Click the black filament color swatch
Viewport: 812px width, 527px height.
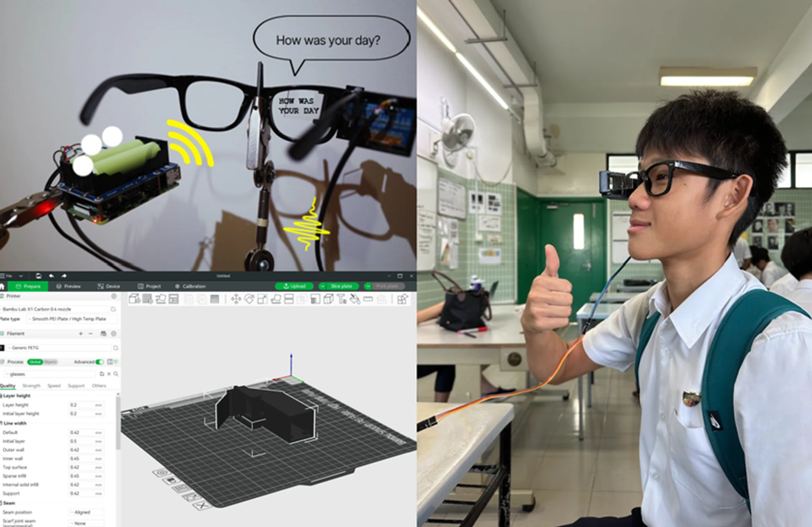click(x=3, y=348)
